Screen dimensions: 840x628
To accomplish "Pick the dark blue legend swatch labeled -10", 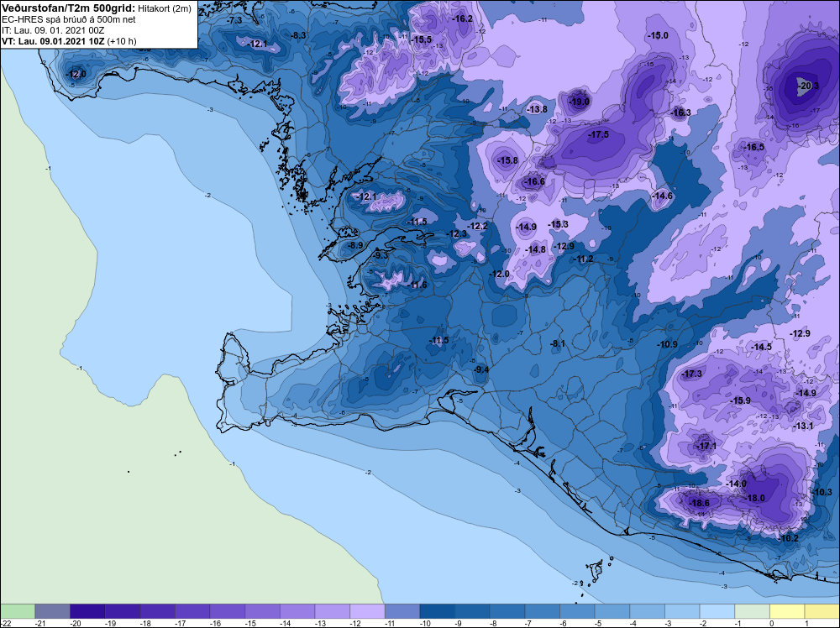I will pyautogui.click(x=437, y=611).
